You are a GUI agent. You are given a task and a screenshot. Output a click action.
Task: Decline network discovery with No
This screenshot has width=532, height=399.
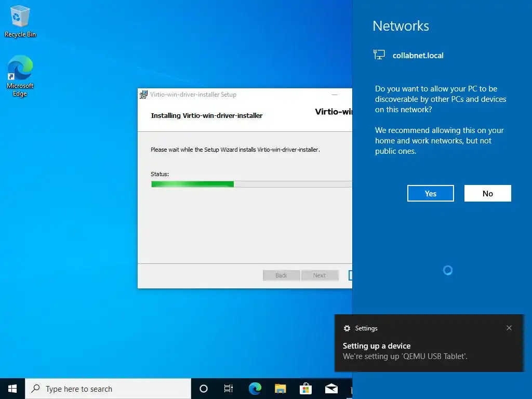pos(487,193)
